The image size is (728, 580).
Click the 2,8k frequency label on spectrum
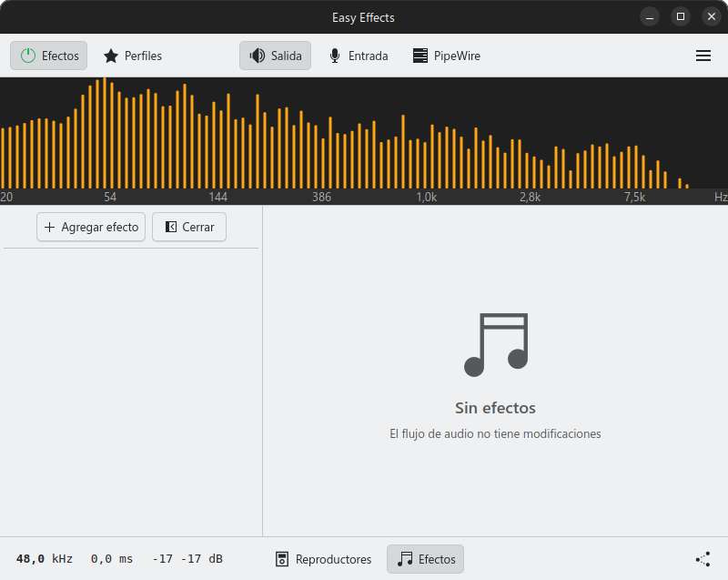(531, 198)
